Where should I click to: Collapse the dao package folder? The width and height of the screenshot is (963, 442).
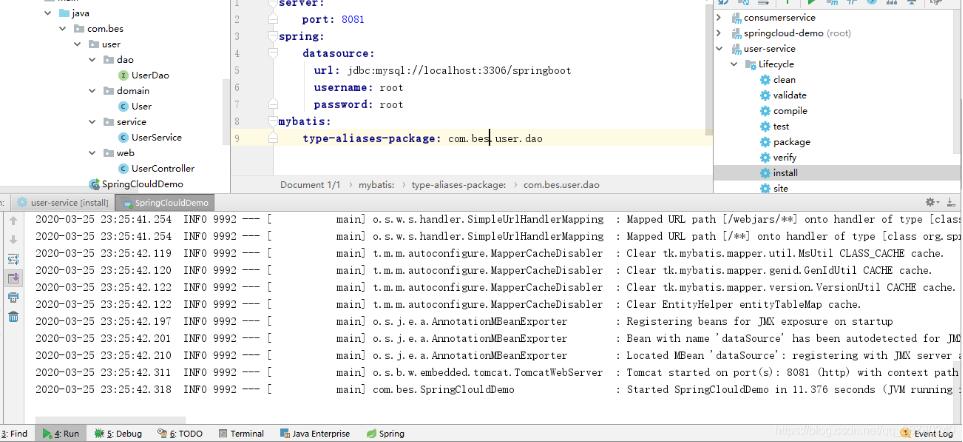[93, 60]
